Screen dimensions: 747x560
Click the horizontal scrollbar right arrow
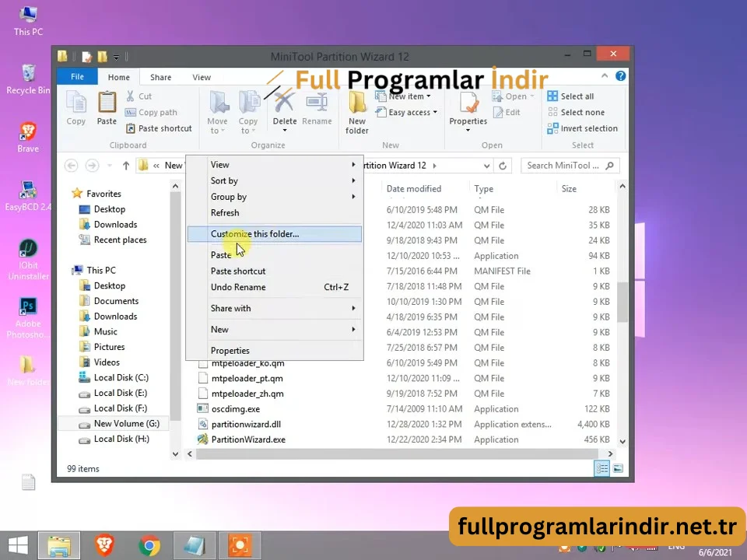pos(610,454)
